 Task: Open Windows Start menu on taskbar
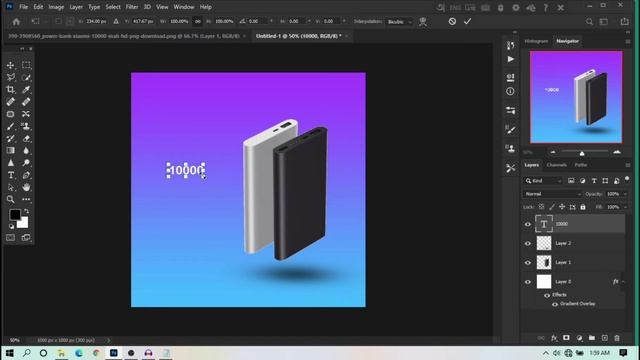pos(9,353)
